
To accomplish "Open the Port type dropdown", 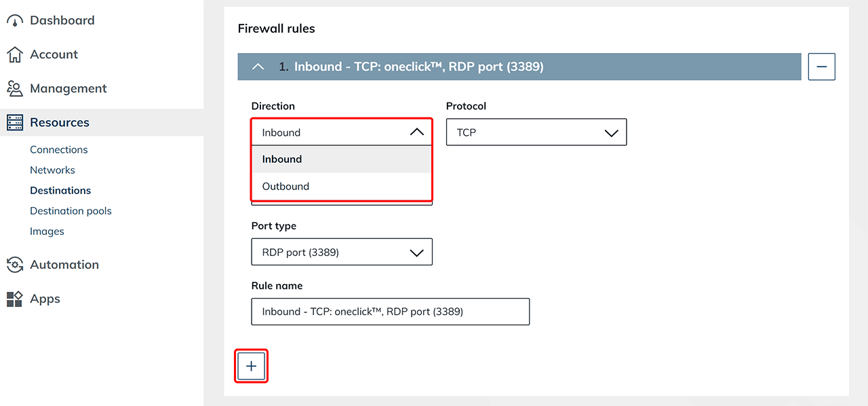I will tap(342, 253).
